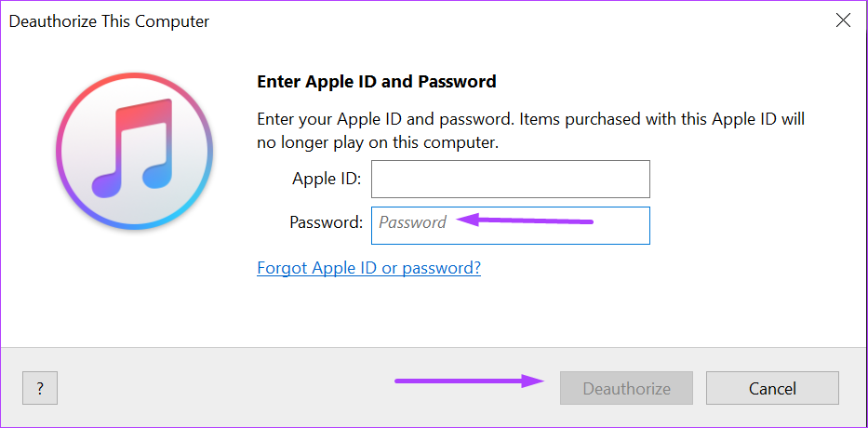The height and width of the screenshot is (428, 868).
Task: Click the iTunes music note logo
Action: tap(133, 149)
